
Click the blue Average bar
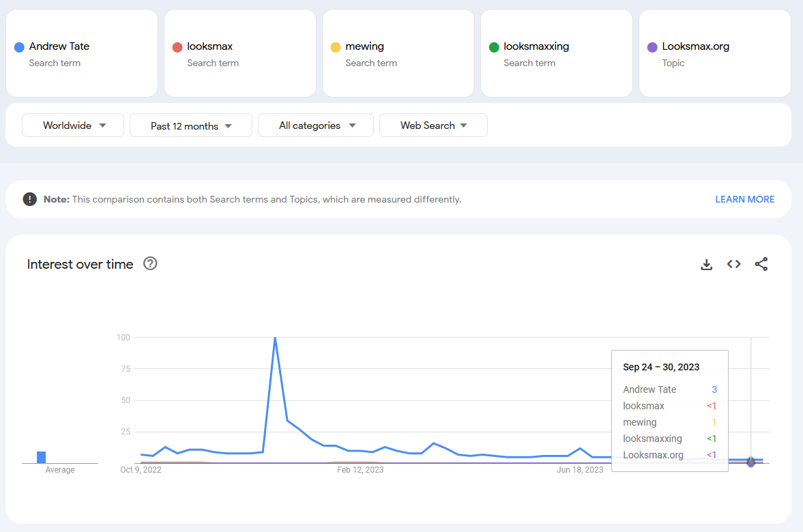42,458
